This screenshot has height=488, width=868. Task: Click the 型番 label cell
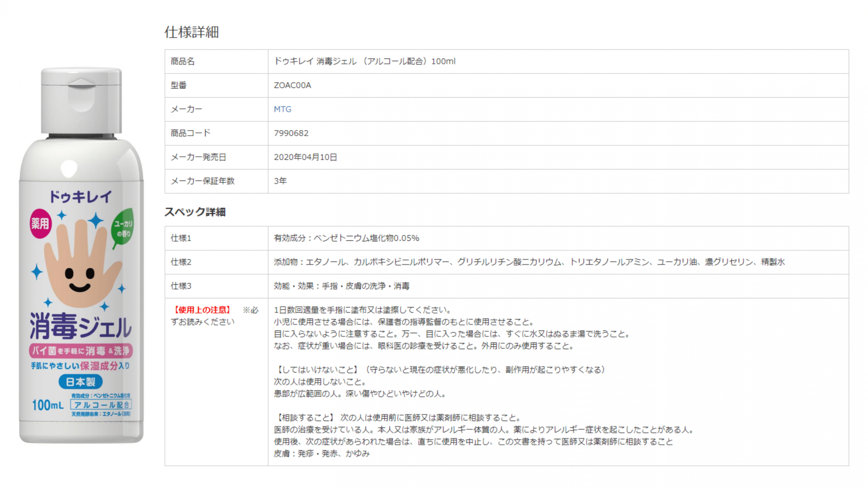pos(217,85)
